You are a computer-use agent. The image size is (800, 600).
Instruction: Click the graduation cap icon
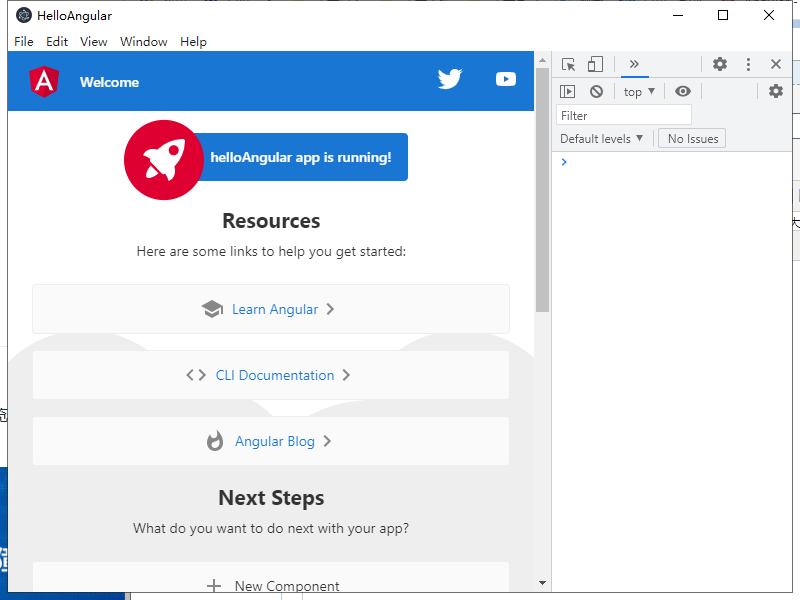point(212,309)
